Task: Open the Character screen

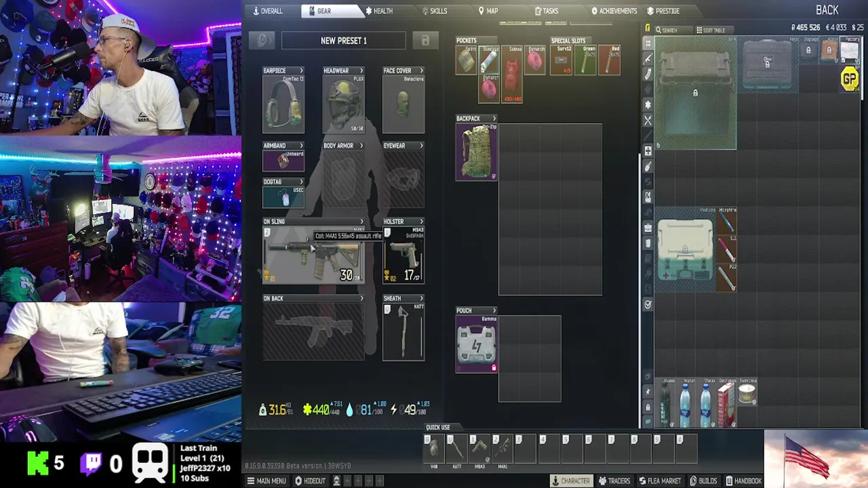Action: (x=570, y=481)
